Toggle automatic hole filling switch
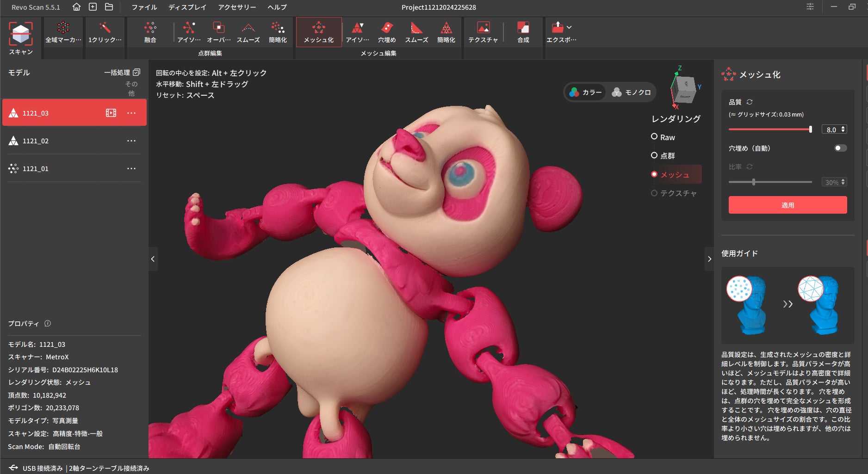 (840, 148)
